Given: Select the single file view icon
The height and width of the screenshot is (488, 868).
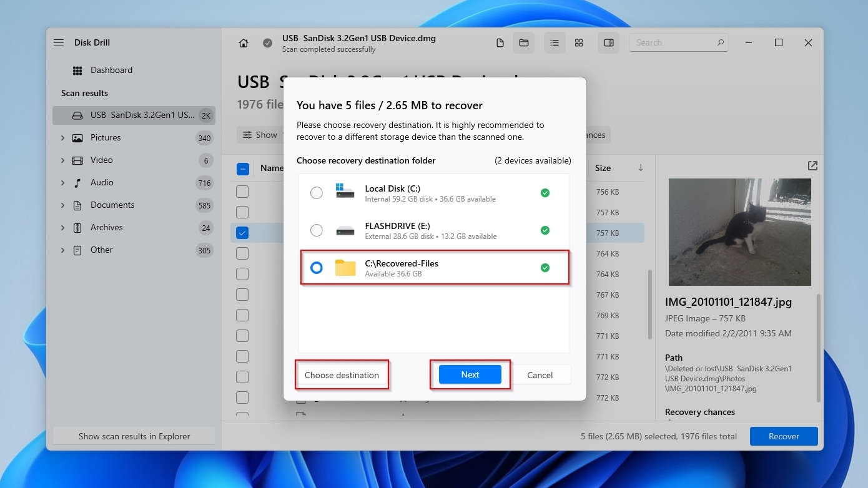Looking at the screenshot, I should [x=500, y=43].
